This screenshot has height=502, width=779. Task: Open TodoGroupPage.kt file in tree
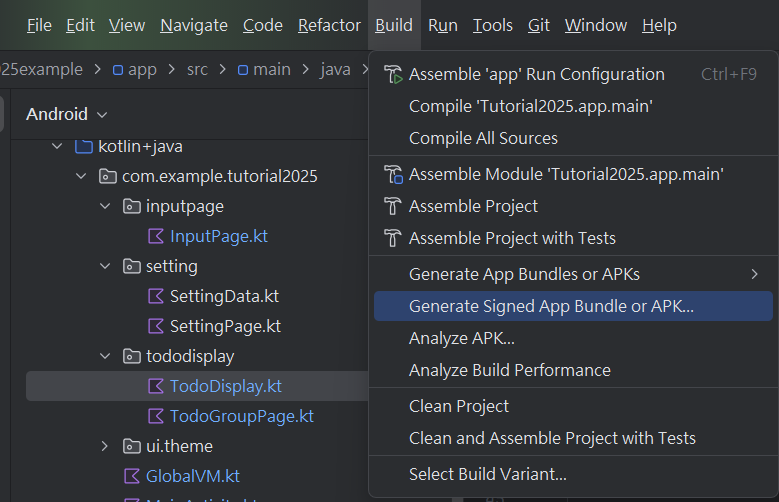[x=241, y=416]
